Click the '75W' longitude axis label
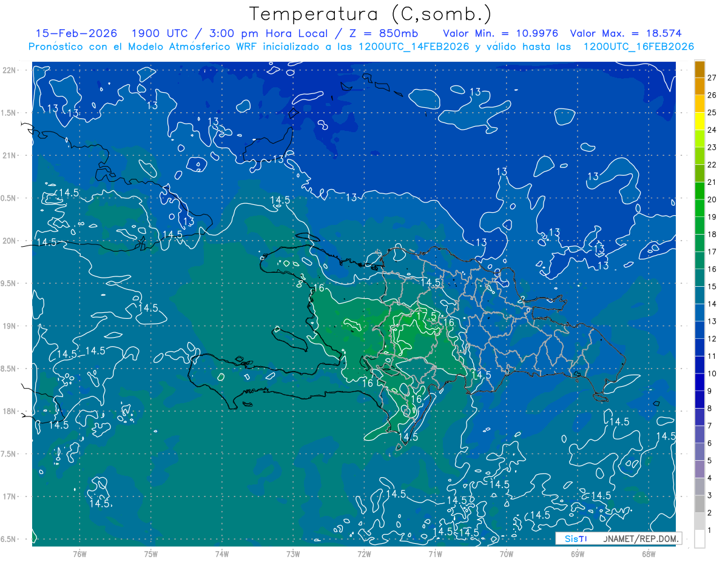 coord(151,554)
